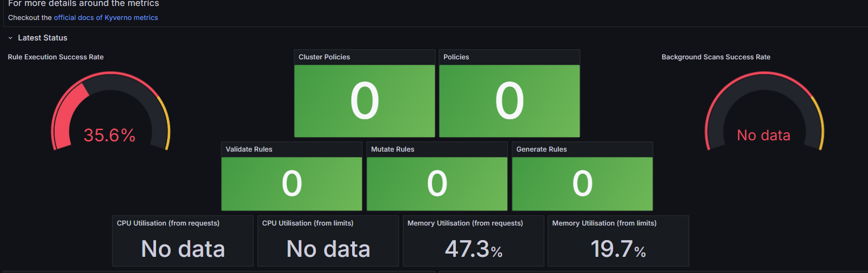This screenshot has height=273, width=868.
Task: Open the Policies panel title
Action: [456, 57]
